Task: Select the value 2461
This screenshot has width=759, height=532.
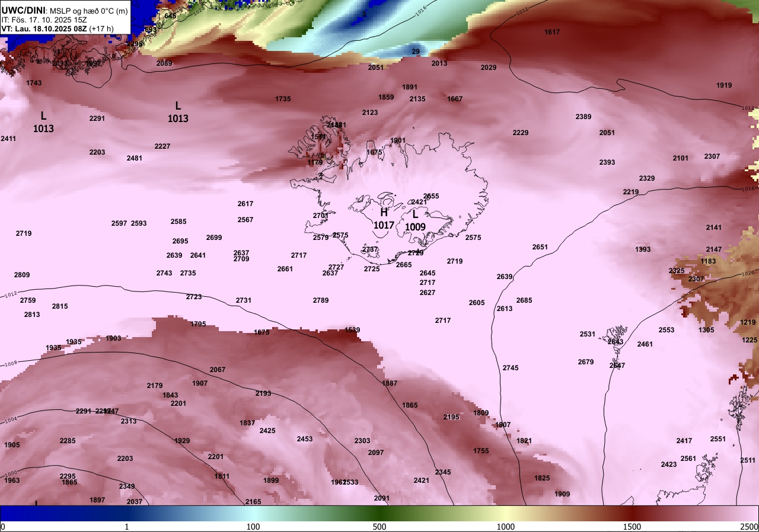Action: (645, 344)
